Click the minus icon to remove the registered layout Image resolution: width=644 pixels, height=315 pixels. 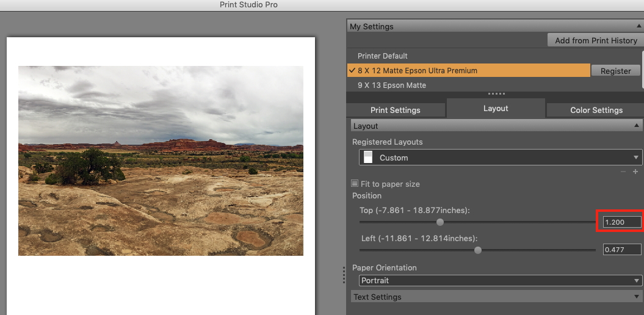pyautogui.click(x=623, y=172)
